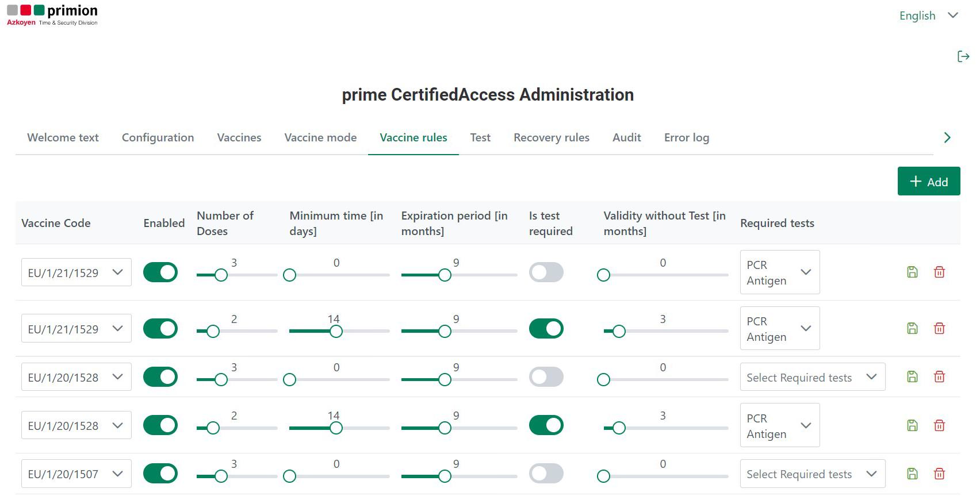Turn off Is test required for EU/1/20/1528 2-dose rule
This screenshot has height=496, width=980.
546,425
